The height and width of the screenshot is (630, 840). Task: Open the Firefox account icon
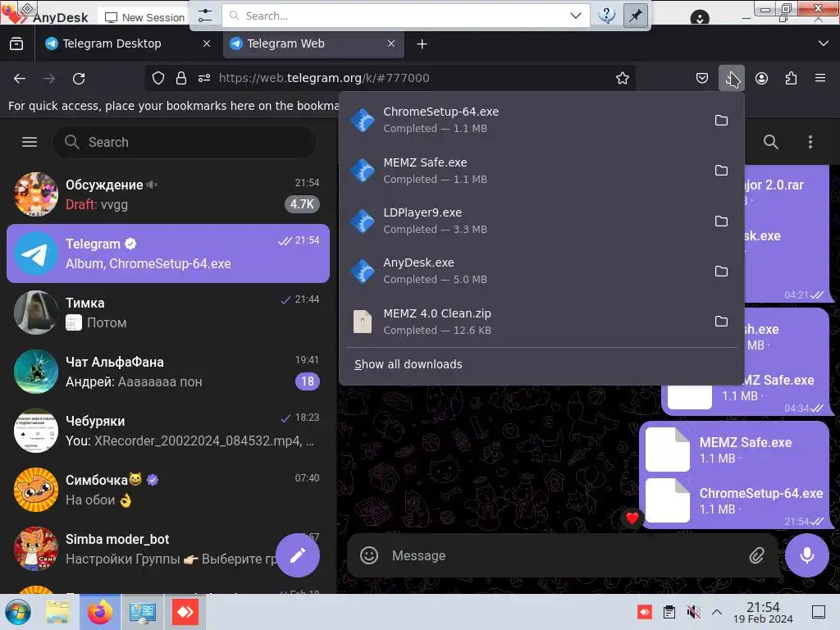(x=761, y=78)
